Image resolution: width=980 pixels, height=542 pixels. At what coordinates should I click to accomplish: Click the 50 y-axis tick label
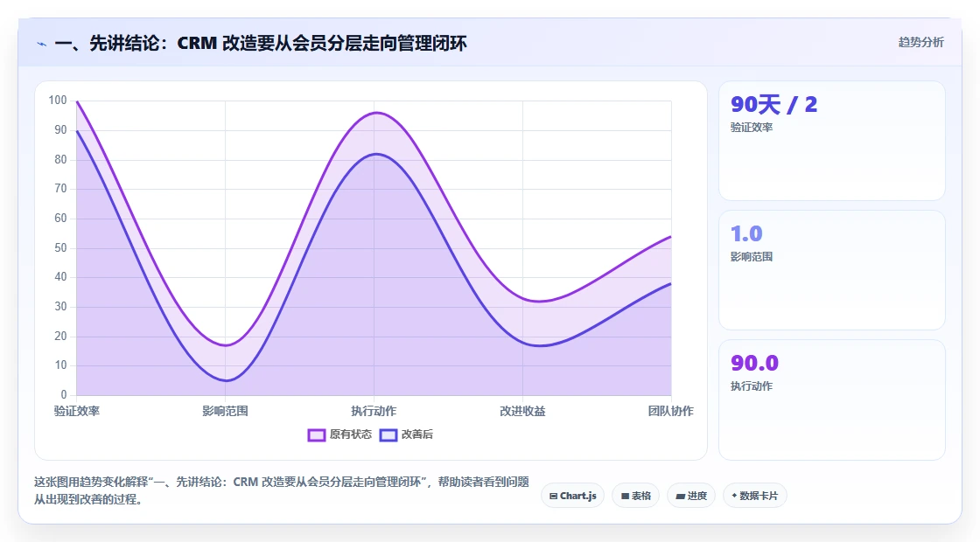coord(60,247)
